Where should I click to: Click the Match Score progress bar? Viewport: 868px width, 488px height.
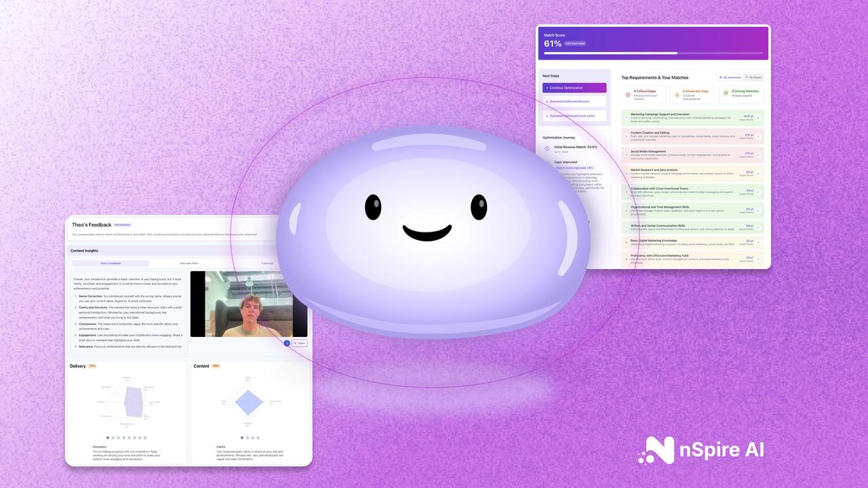(653, 53)
